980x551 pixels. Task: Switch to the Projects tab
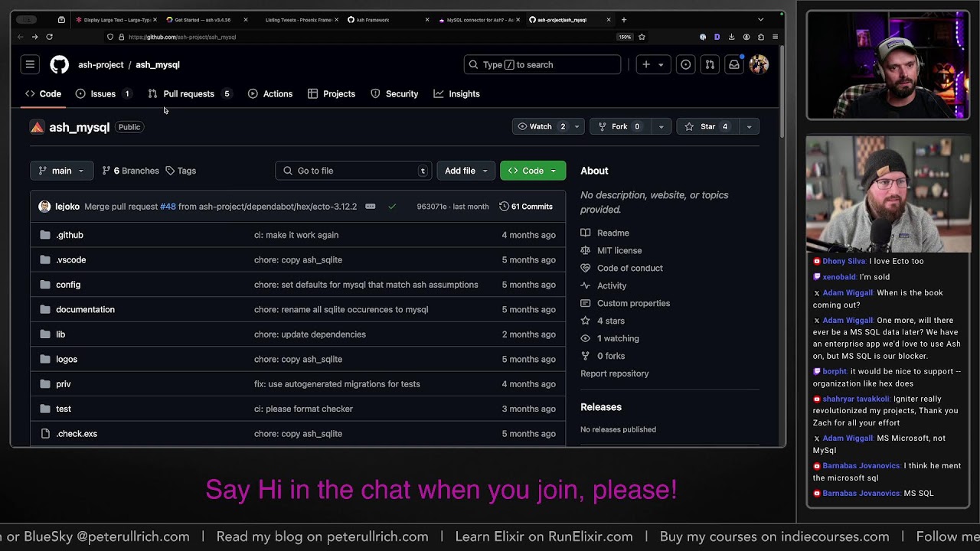point(332,94)
